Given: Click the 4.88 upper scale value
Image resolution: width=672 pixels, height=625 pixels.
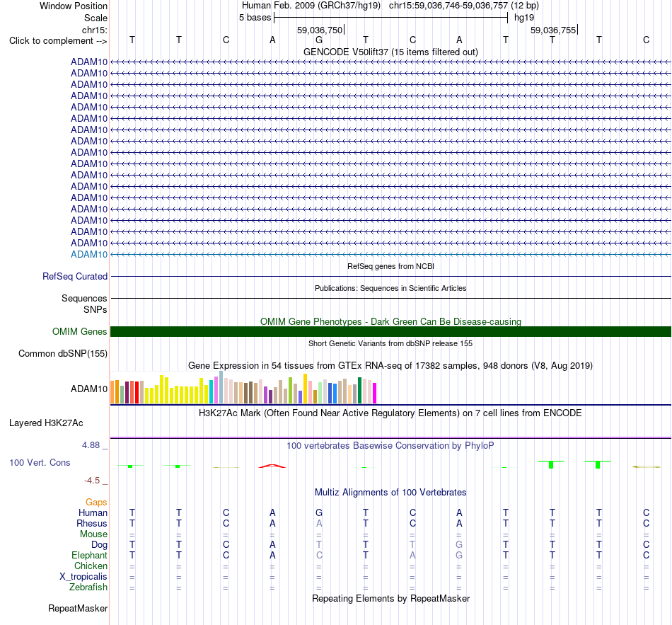Looking at the screenshot, I should tap(91, 445).
